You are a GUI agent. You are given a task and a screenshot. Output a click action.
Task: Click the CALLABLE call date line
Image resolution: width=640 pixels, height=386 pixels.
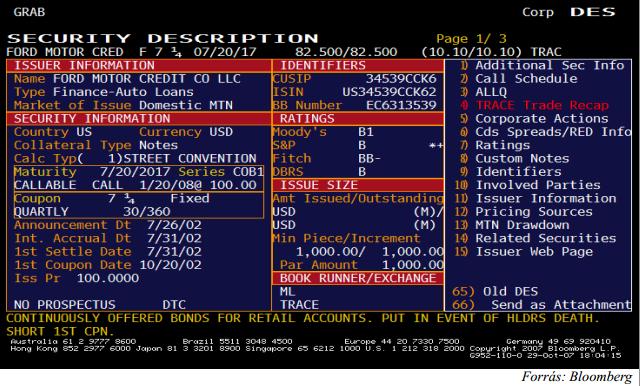coord(135,185)
